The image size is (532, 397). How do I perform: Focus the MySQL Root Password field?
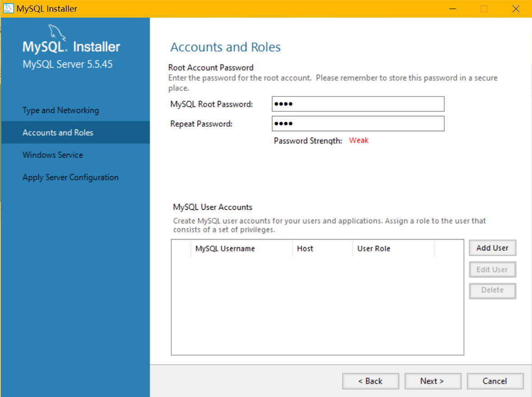pos(358,104)
